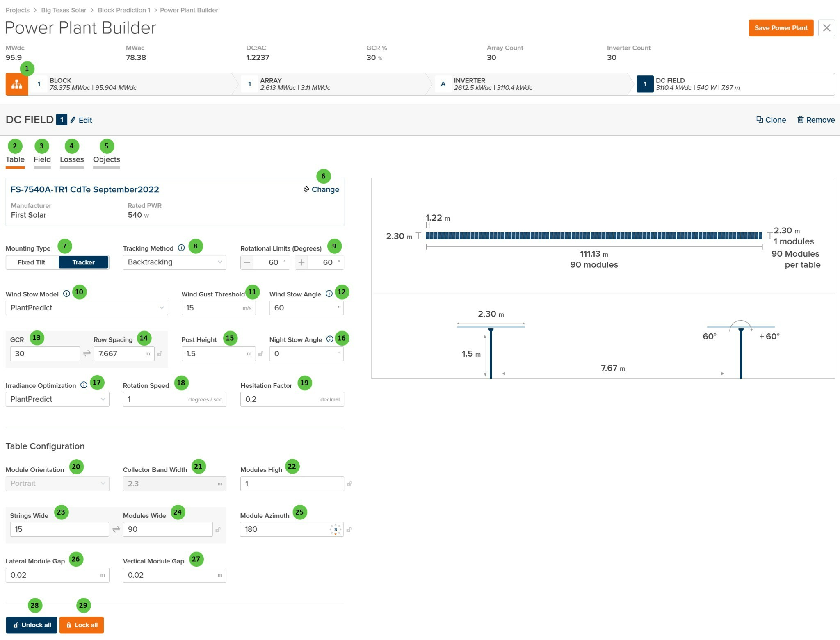The height and width of the screenshot is (640, 840).
Task: Click the Save Power Plant button
Action: (x=781, y=28)
